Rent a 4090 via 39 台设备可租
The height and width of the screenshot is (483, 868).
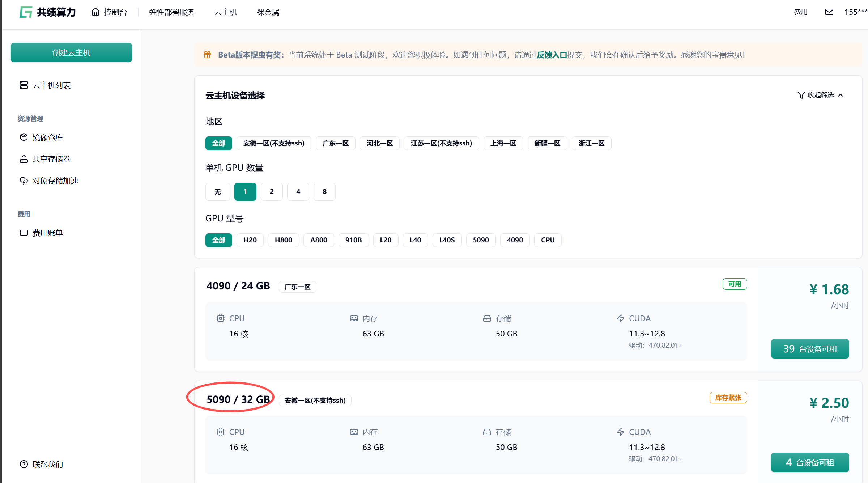(x=810, y=349)
